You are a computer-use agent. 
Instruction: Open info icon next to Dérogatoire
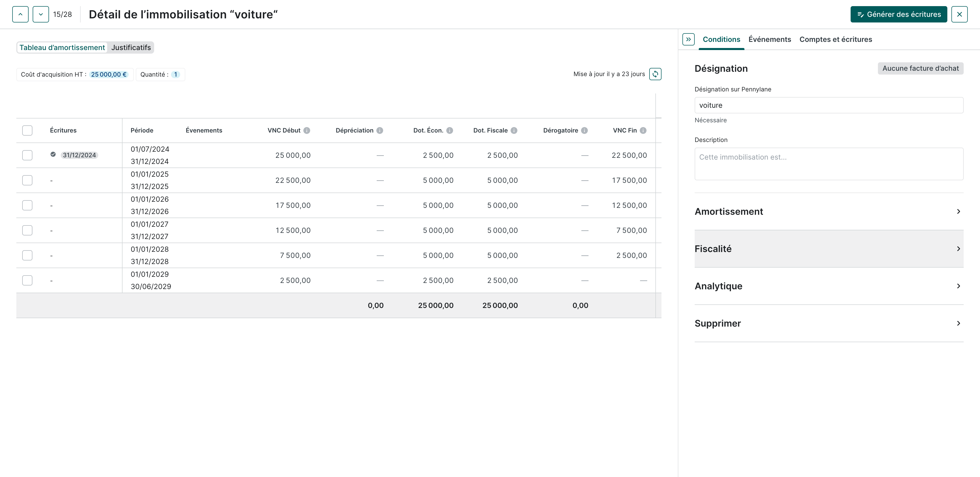click(x=584, y=130)
